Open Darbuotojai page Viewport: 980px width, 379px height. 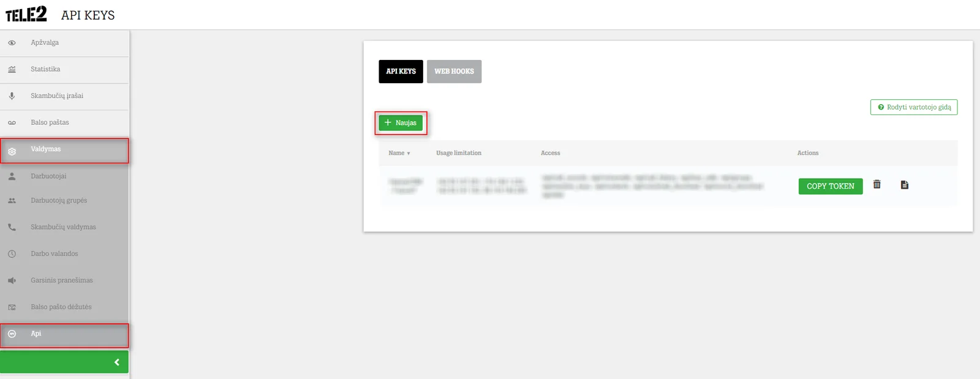click(x=64, y=176)
